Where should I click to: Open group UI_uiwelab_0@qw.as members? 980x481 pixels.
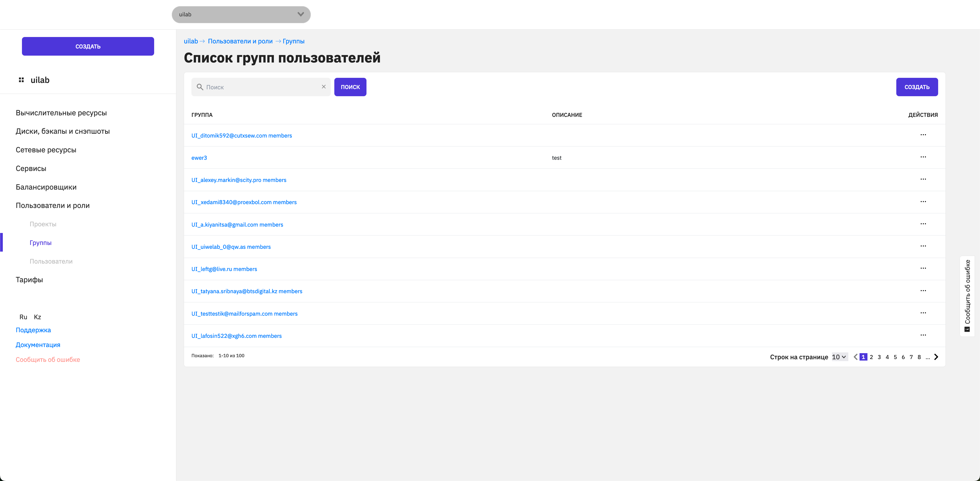(x=231, y=246)
